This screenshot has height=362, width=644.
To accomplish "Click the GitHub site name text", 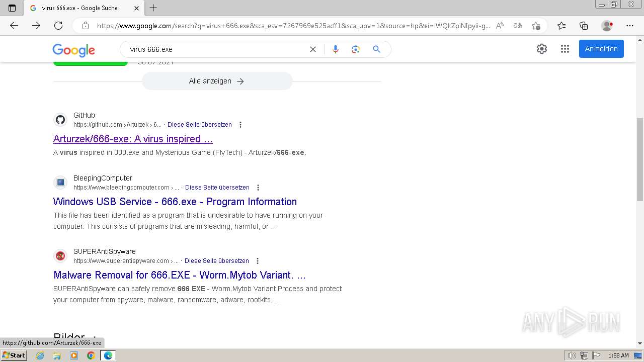I will 84,115.
